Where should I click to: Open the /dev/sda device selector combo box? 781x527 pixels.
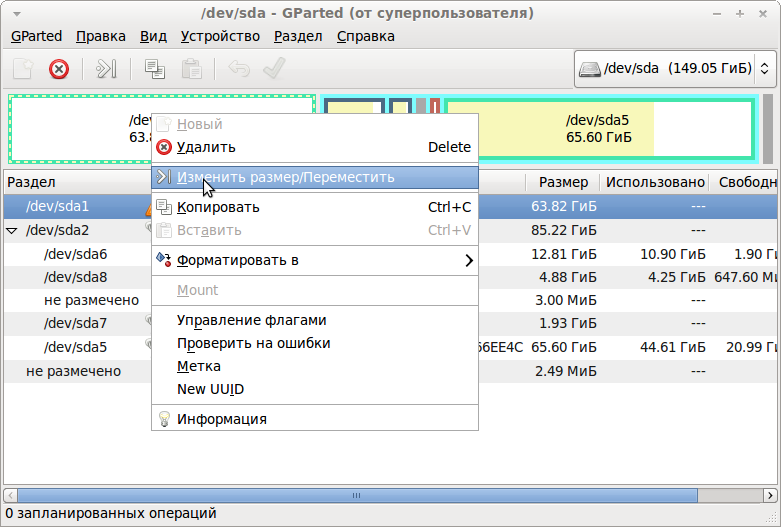click(x=675, y=69)
